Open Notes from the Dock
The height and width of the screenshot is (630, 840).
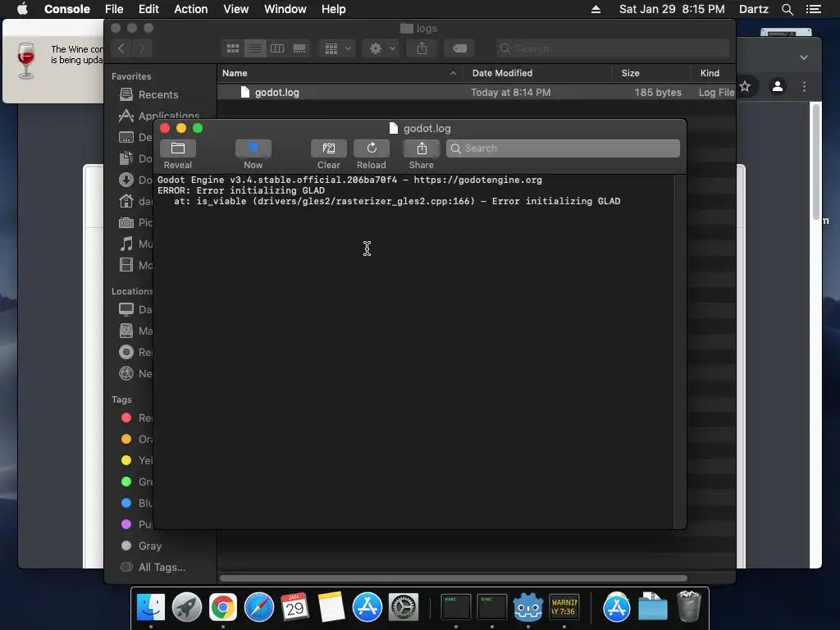[331, 608]
